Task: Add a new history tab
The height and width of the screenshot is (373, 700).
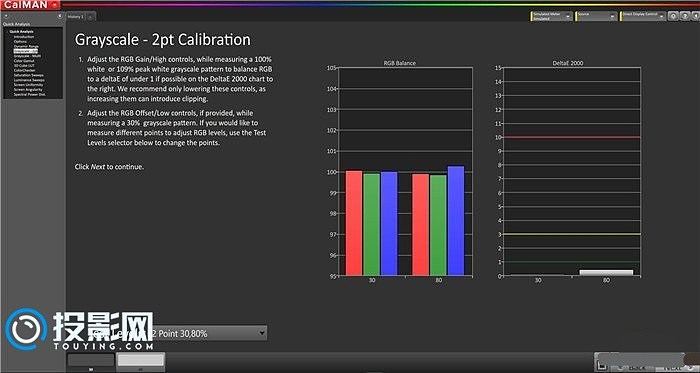Action: (90, 17)
